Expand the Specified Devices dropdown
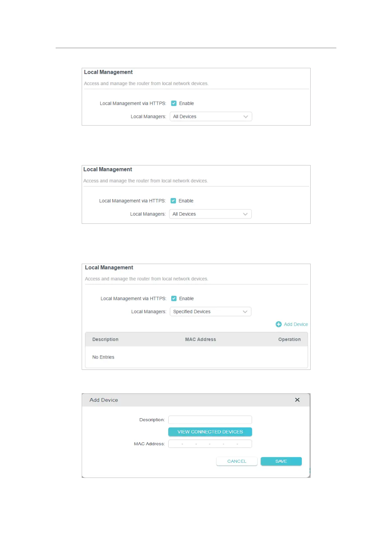This screenshot has width=392, height=555. [210, 312]
